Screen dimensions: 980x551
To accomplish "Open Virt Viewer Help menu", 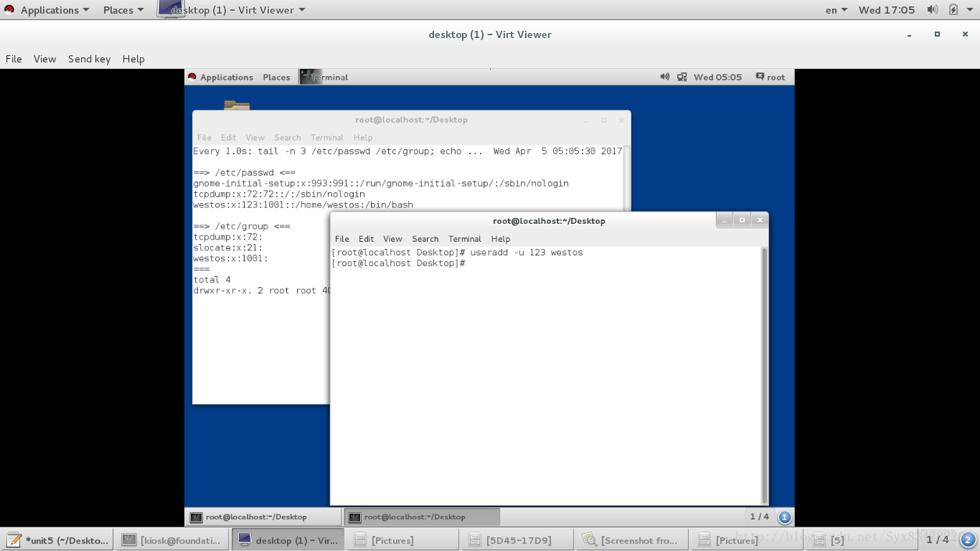I will click(x=133, y=59).
